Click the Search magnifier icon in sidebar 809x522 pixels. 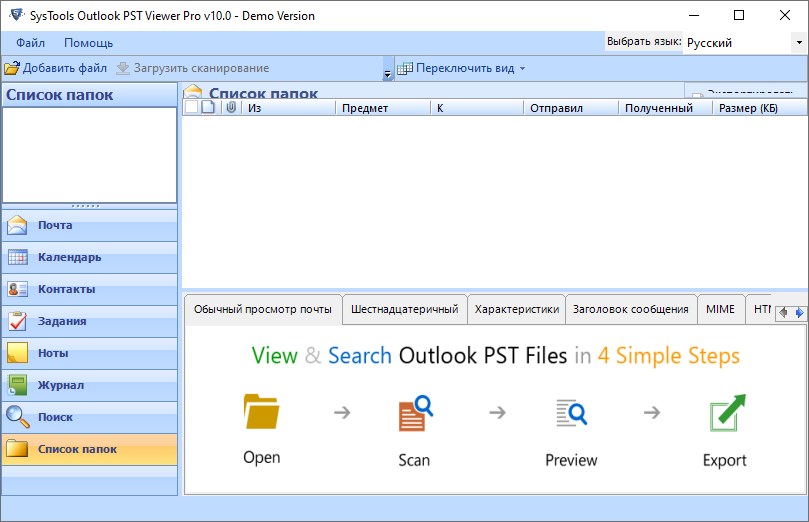[x=18, y=417]
